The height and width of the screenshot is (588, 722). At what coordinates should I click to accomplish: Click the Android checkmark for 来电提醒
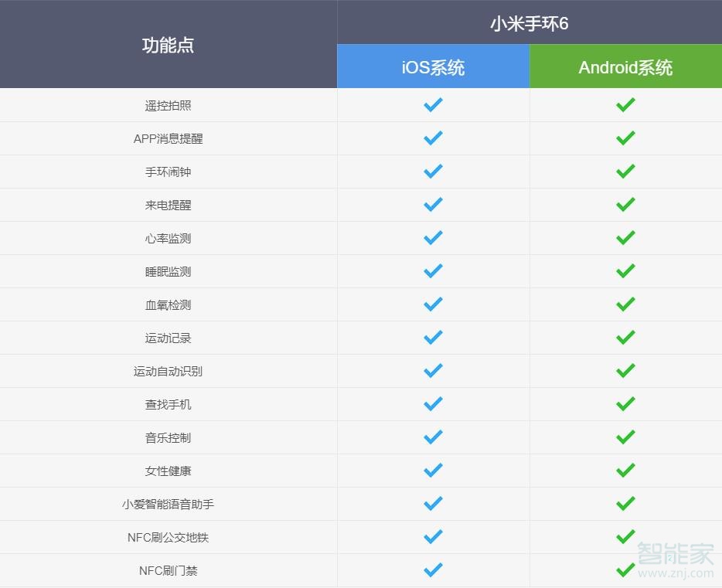click(625, 205)
